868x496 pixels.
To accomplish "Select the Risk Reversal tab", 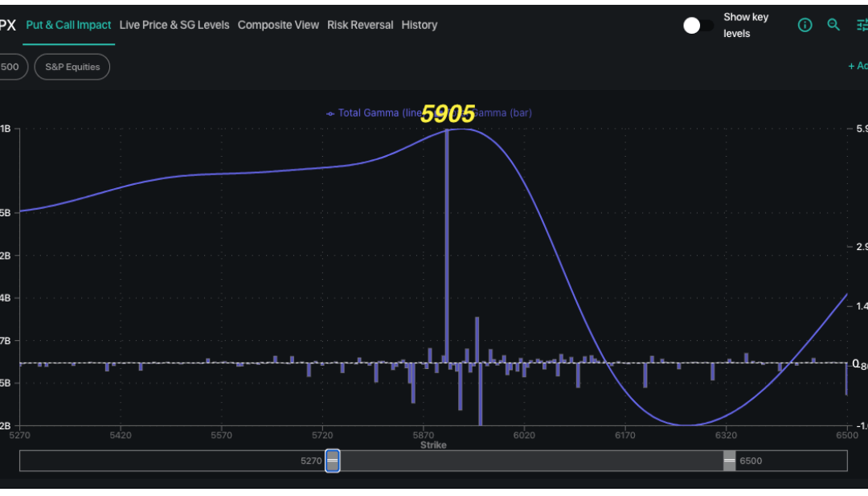I will point(360,25).
